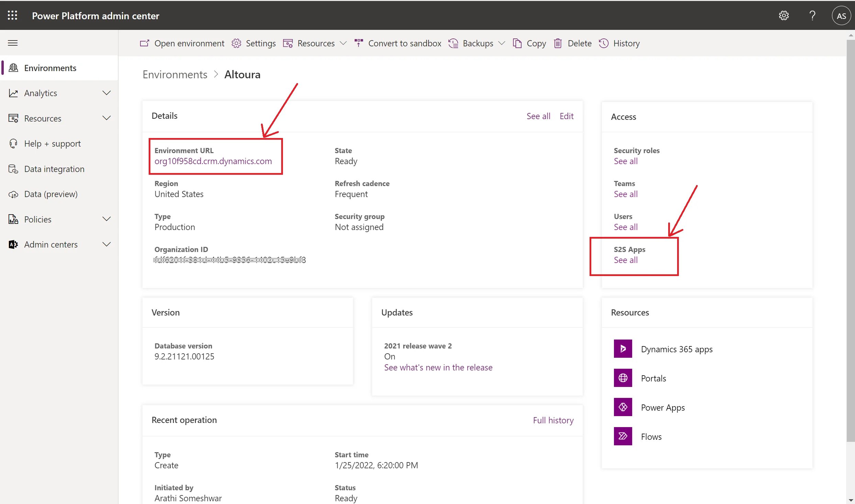Click the Delete command label
855x504 pixels.
coord(580,43)
